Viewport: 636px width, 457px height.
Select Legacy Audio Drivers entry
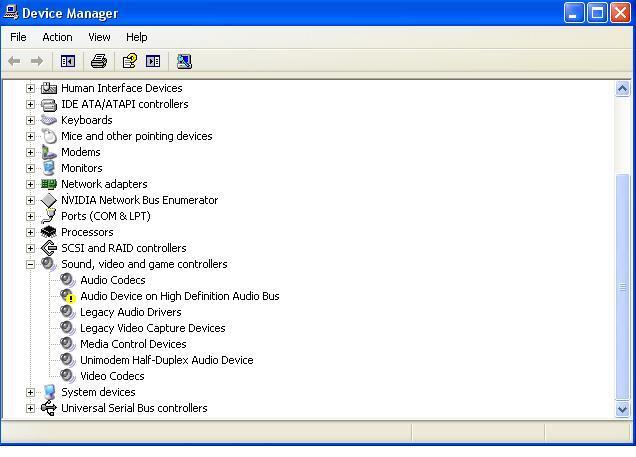pos(131,312)
